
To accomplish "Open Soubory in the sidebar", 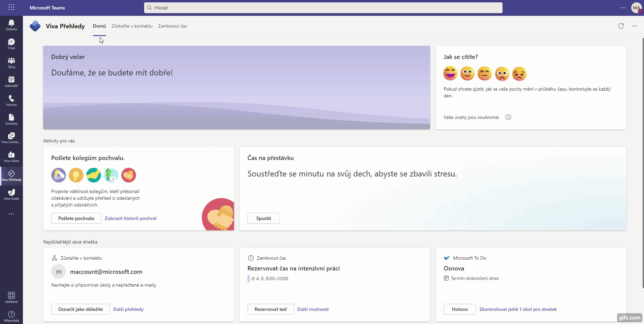I will coord(11,119).
